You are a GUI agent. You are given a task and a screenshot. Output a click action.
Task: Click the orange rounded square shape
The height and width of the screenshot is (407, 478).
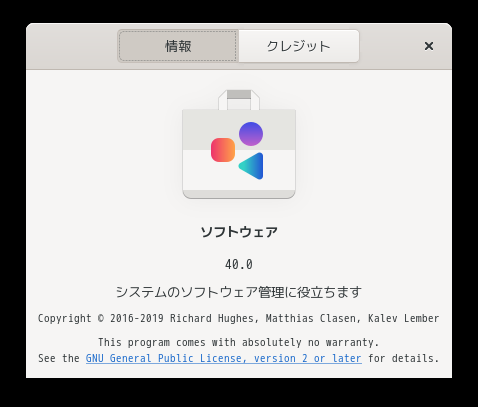pos(223,150)
